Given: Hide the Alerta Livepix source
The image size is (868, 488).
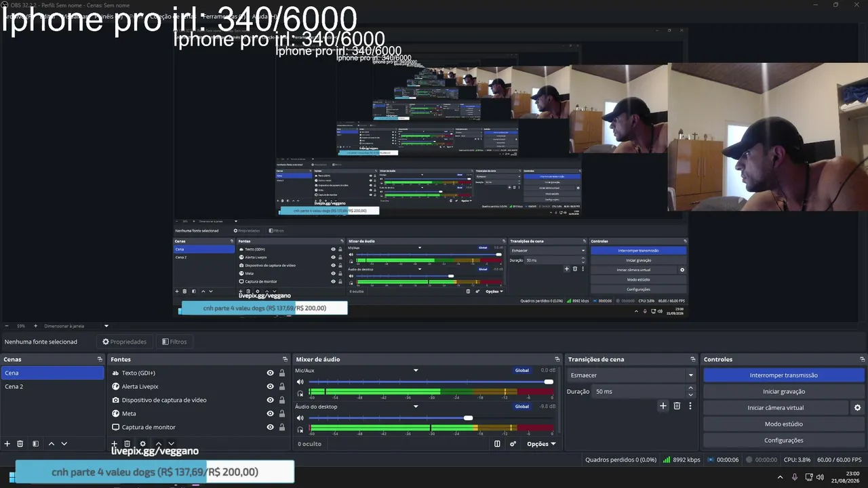Looking at the screenshot, I should [x=271, y=386].
